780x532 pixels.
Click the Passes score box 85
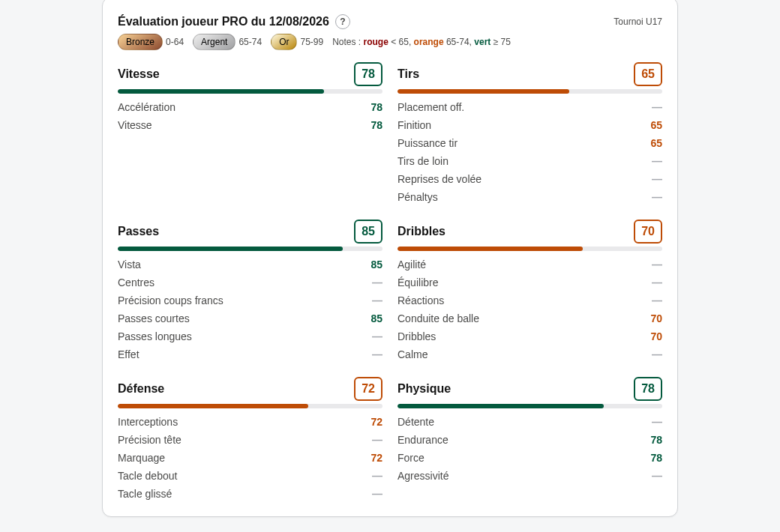point(368,232)
